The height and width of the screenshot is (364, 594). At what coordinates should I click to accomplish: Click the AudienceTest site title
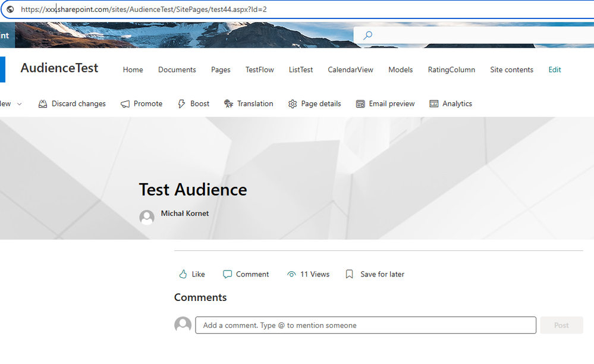click(x=59, y=68)
